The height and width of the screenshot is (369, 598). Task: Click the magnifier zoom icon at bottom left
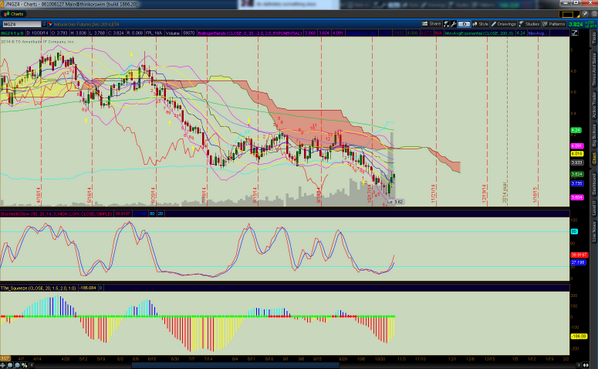(17, 365)
